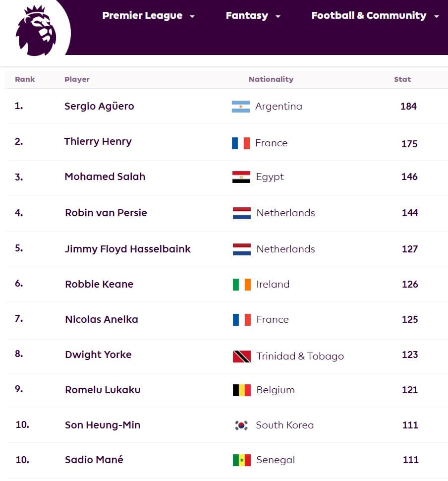Select Thierry Henry's player name

(98, 141)
